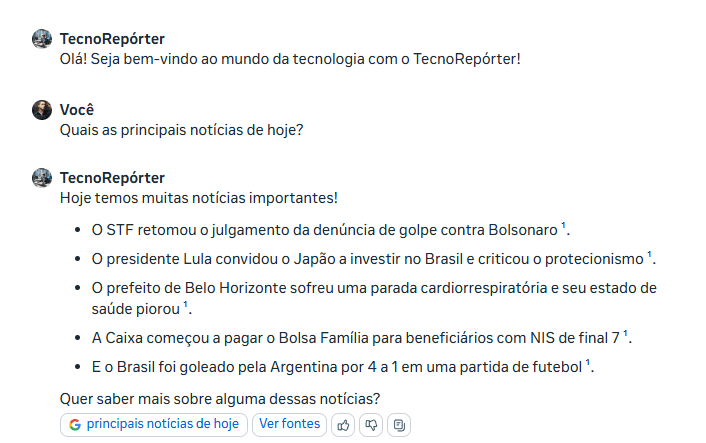Open citation after futebol headline
This screenshot has height=443, width=706.
587,362
